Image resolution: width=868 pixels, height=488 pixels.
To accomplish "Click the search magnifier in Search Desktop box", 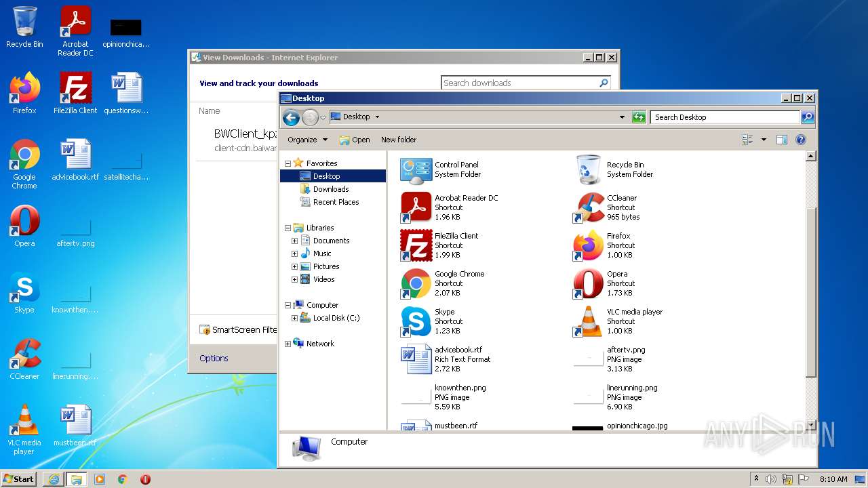I will (807, 117).
